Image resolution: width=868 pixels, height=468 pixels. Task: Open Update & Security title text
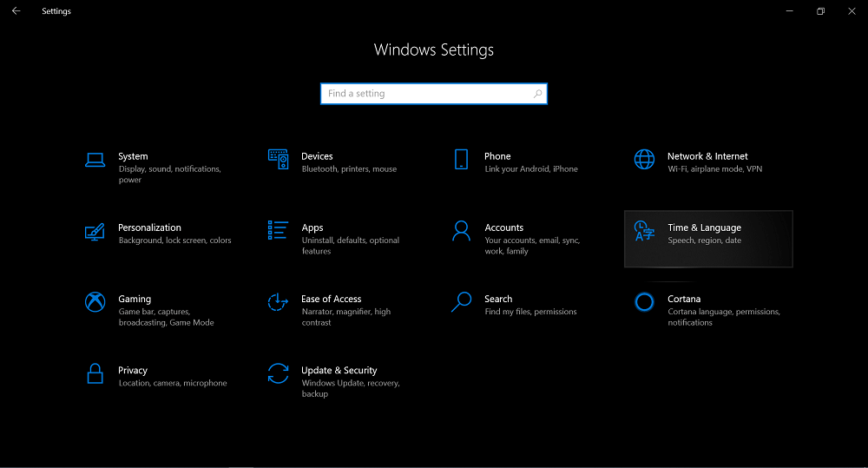tap(339, 371)
